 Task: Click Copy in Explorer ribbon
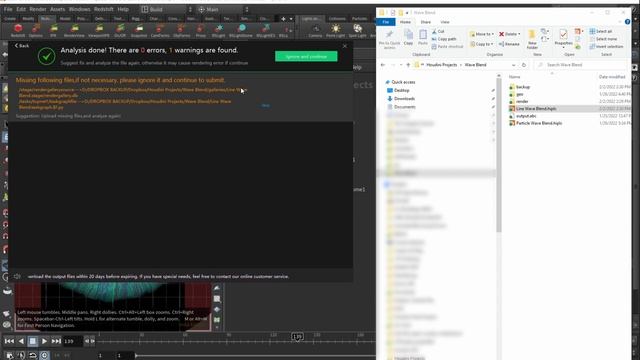pos(408,37)
